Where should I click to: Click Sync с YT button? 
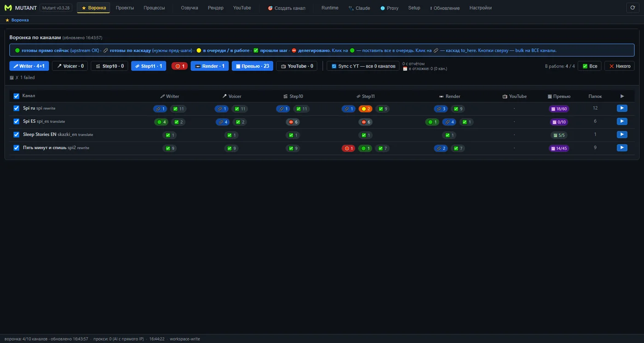click(x=363, y=66)
